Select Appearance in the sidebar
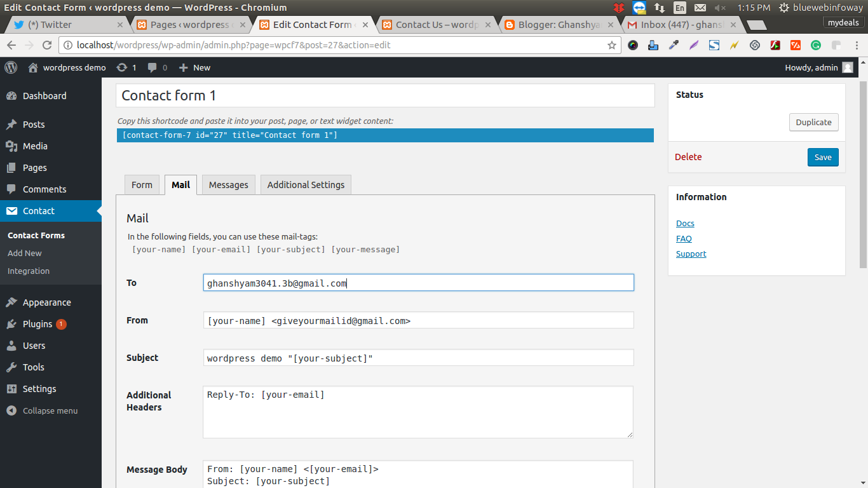 48,302
